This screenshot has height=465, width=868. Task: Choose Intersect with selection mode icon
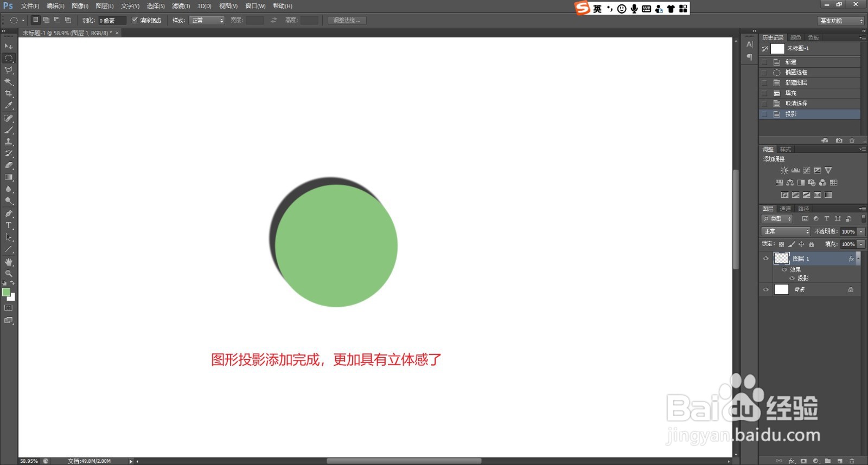[x=68, y=20]
